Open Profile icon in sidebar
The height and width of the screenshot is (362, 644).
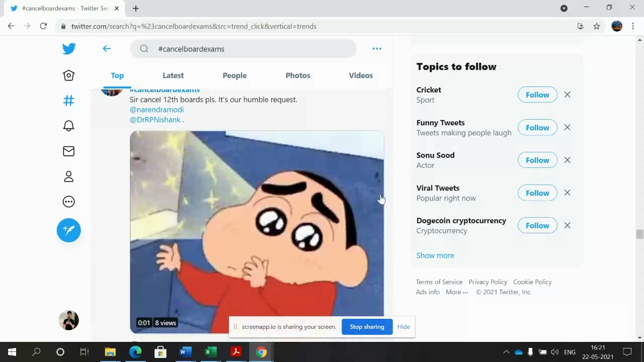[x=69, y=176]
